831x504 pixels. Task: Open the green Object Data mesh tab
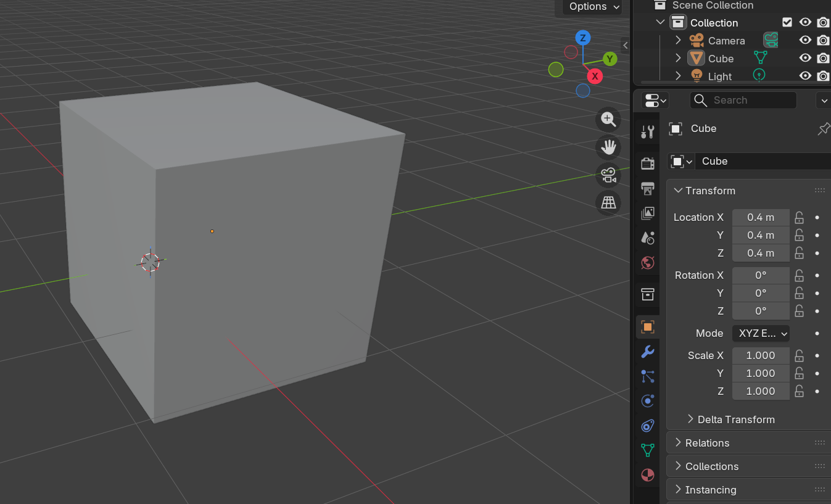647,450
